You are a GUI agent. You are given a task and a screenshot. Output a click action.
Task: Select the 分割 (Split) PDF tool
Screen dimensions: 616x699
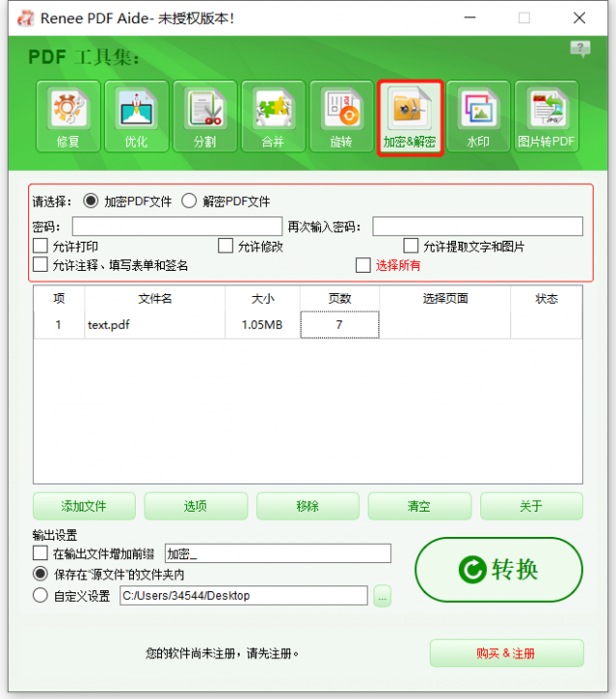(205, 116)
